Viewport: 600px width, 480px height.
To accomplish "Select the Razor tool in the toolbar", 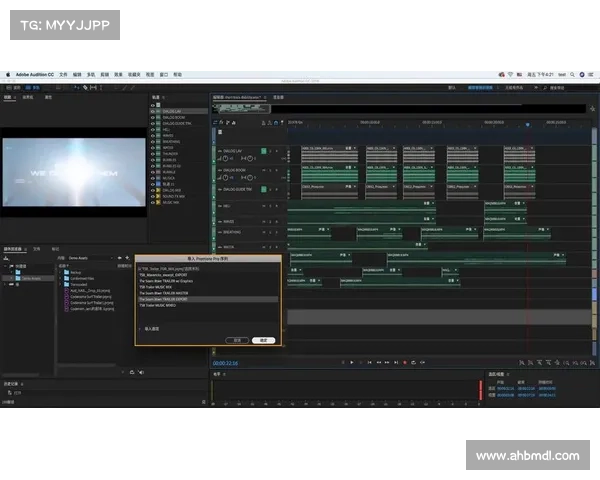I will [x=85, y=88].
